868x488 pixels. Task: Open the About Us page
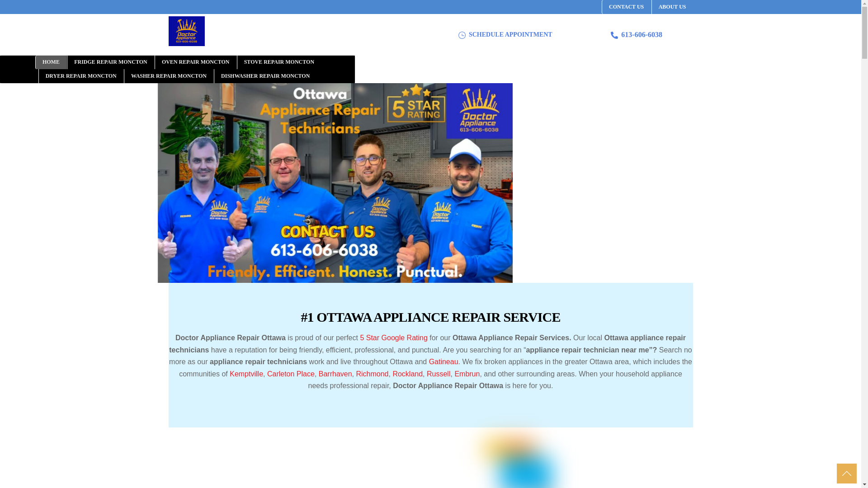672,7
